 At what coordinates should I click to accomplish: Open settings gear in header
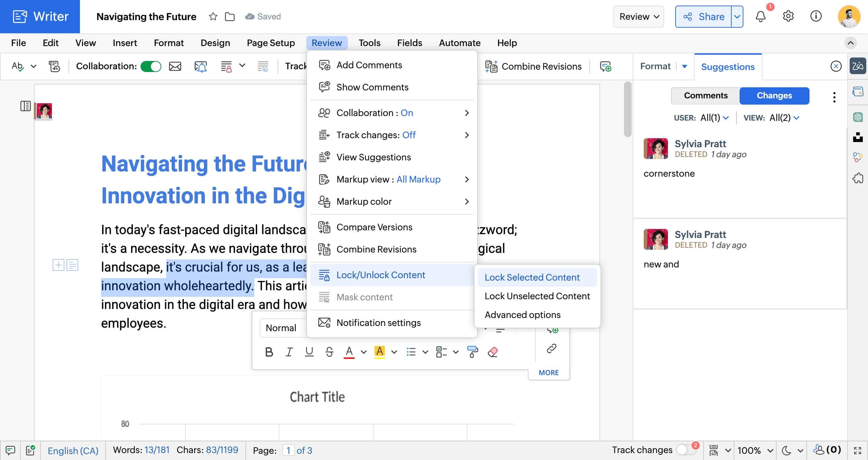pyautogui.click(x=788, y=16)
